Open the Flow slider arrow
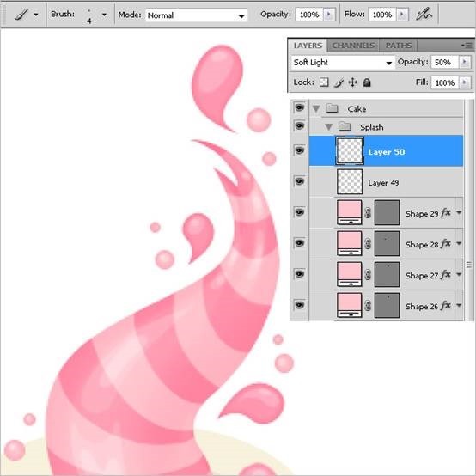 point(402,15)
